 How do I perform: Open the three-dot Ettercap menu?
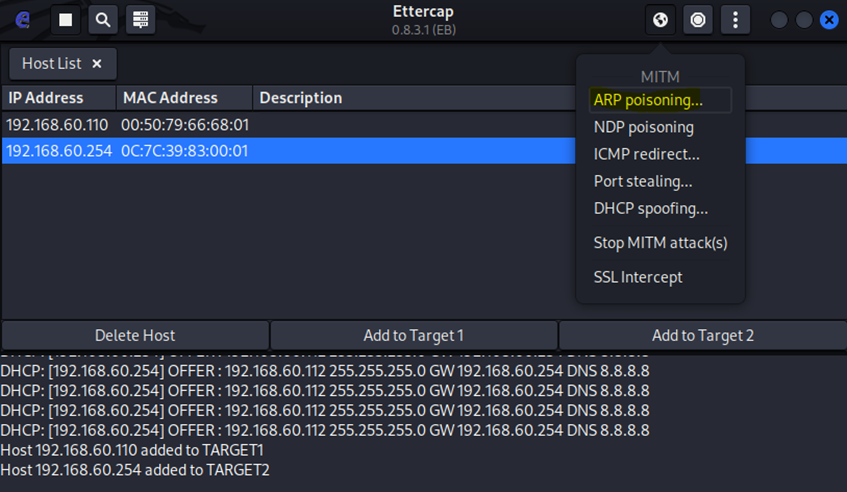coord(735,20)
